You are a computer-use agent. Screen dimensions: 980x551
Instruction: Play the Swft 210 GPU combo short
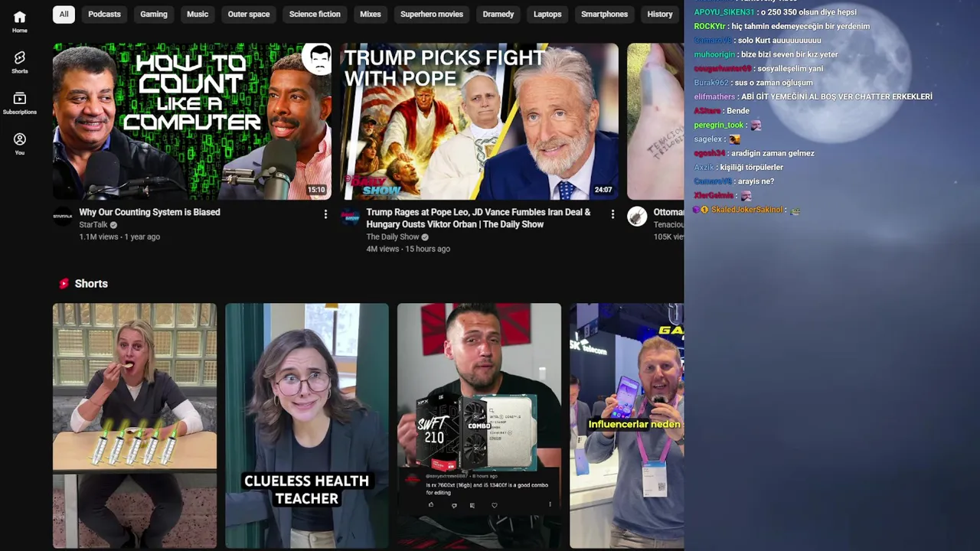(x=479, y=425)
